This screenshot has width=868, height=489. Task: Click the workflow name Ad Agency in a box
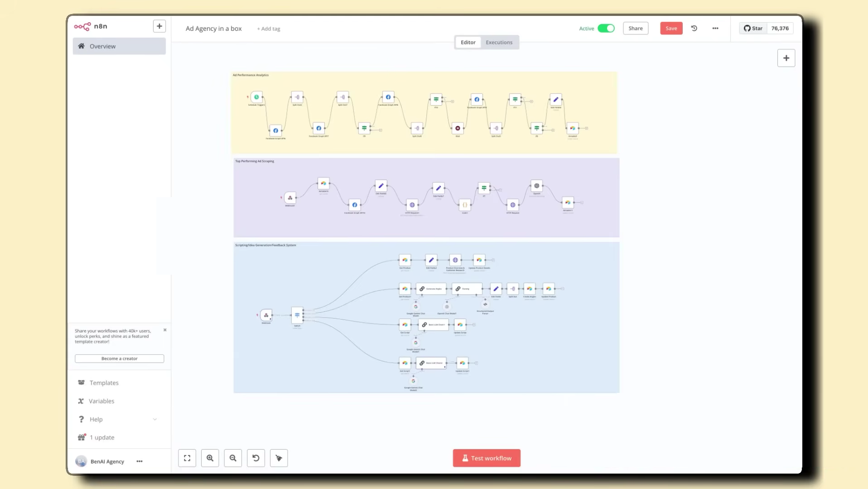point(213,29)
